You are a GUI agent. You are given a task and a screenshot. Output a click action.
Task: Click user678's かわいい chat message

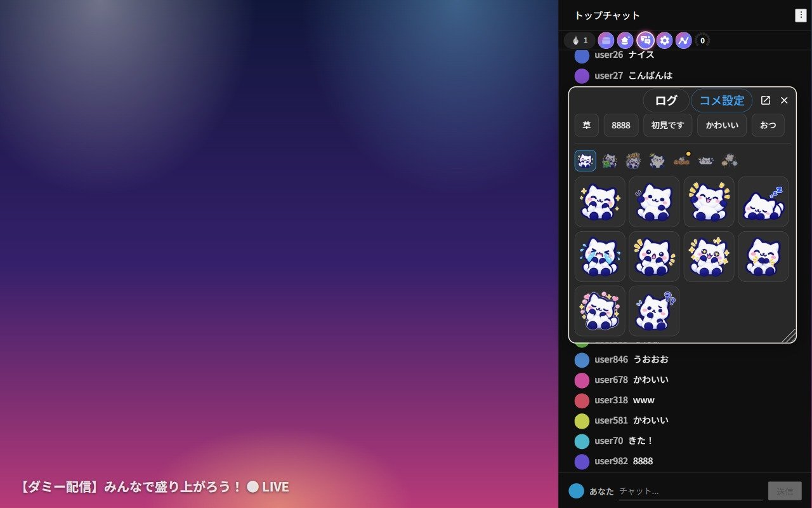point(651,380)
